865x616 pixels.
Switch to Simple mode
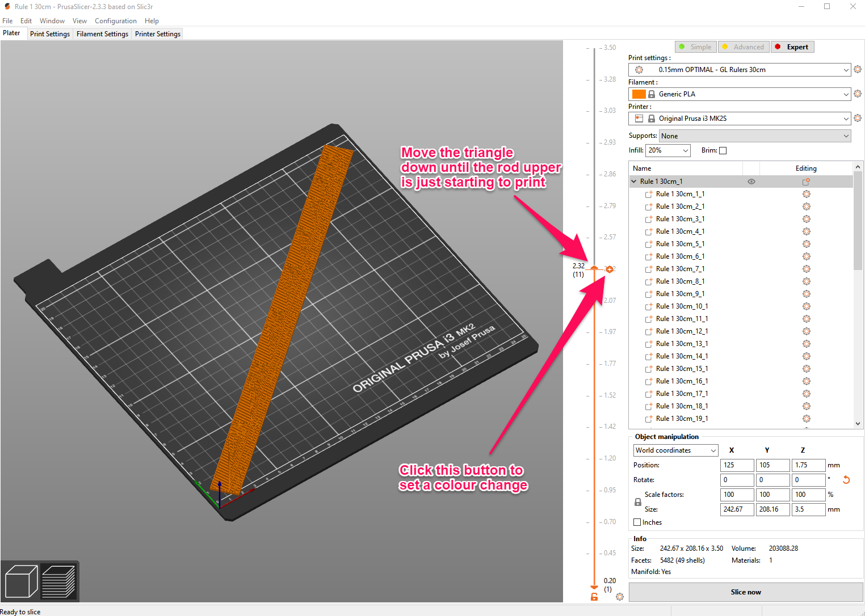[x=696, y=47]
